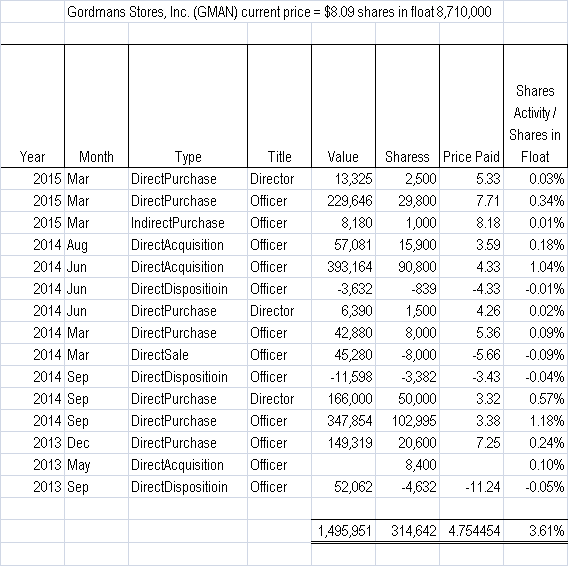This screenshot has width=568, height=566.
Task: Select the 'Month' header cell
Action: pos(96,106)
